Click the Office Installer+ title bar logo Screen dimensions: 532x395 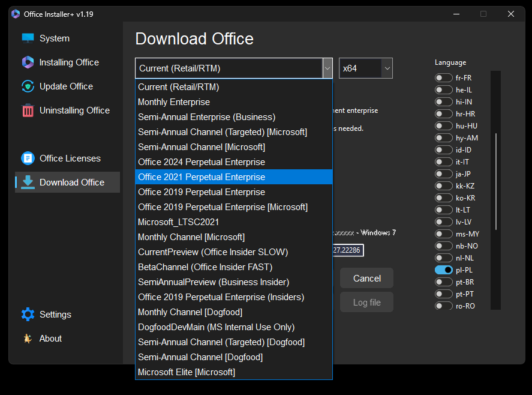click(15, 14)
